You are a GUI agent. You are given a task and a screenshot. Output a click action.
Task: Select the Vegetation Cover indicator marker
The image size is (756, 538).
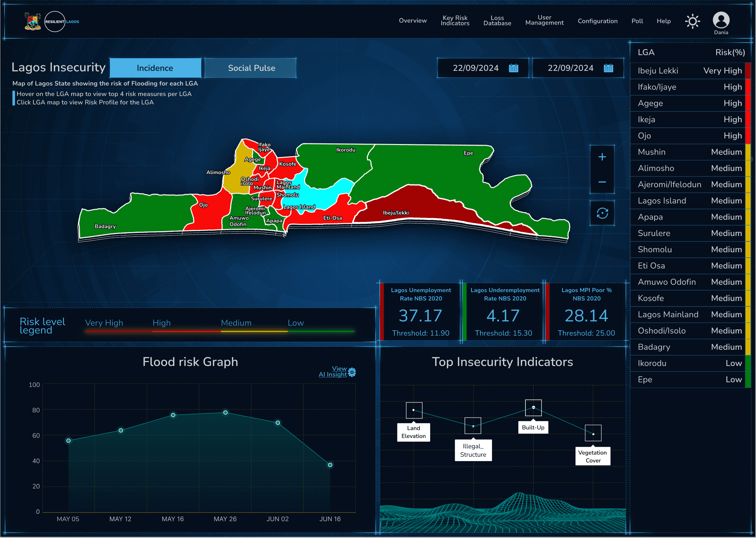click(x=593, y=433)
